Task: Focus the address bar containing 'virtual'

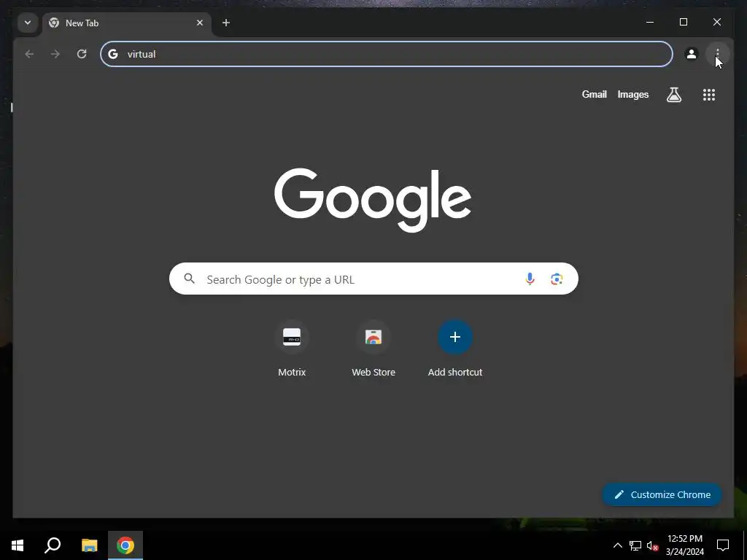Action: coord(387,54)
